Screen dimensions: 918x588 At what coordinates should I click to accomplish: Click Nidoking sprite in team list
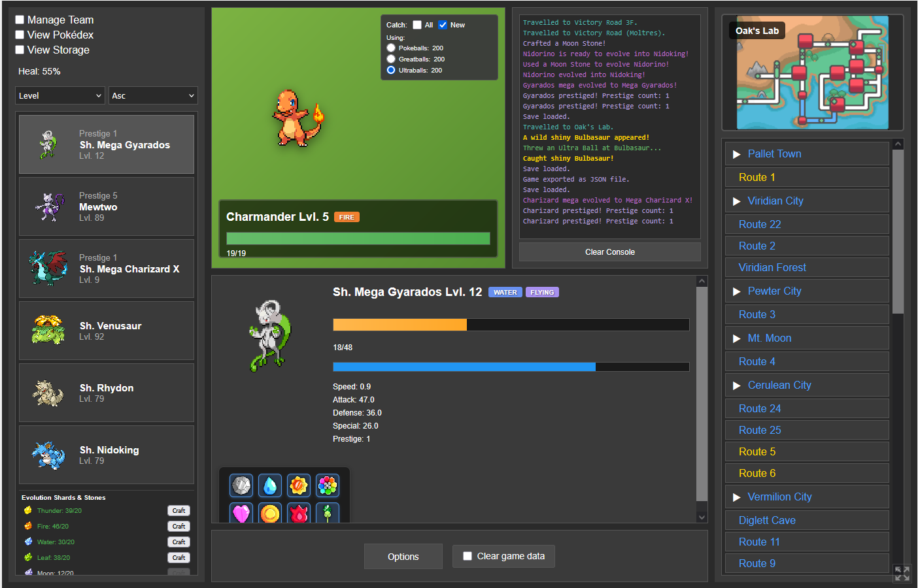click(48, 455)
